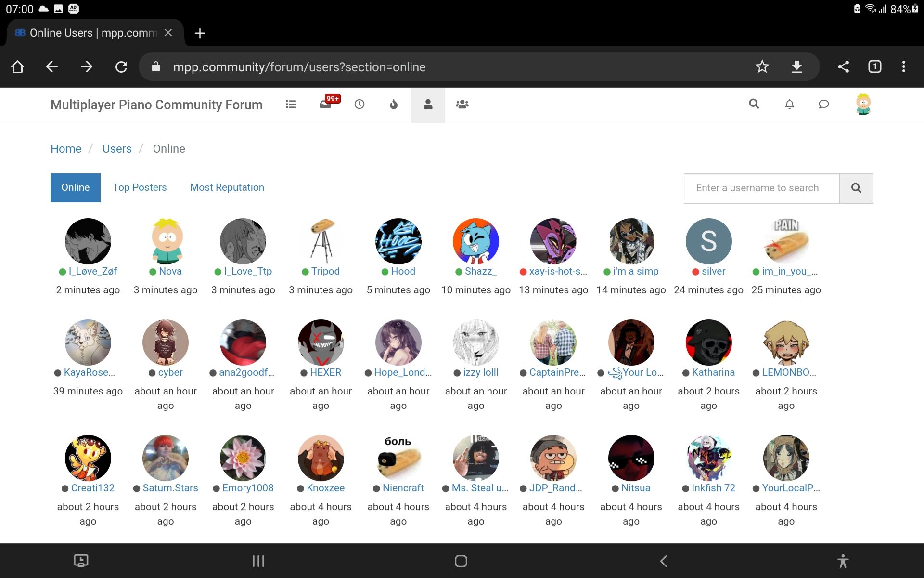Tap accessibility icon in navigation bar
924x578 pixels.
[843, 561]
